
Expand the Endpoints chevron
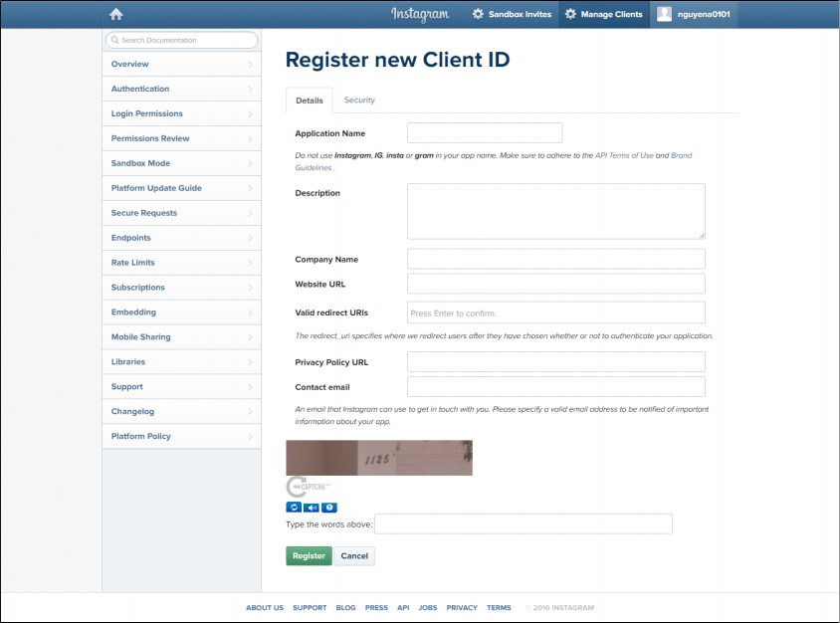pyautogui.click(x=250, y=238)
